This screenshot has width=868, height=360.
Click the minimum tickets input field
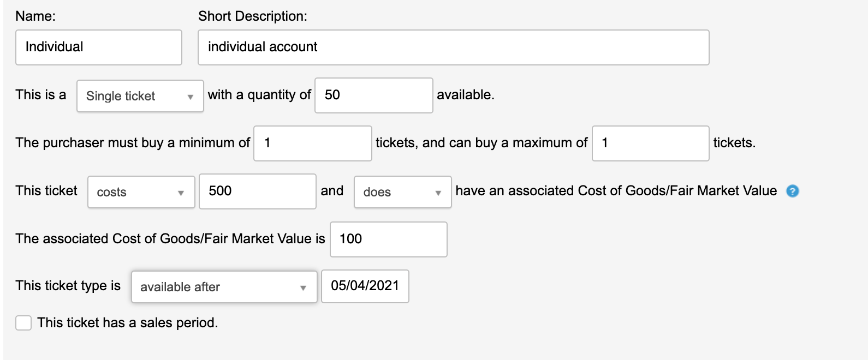[x=312, y=143]
